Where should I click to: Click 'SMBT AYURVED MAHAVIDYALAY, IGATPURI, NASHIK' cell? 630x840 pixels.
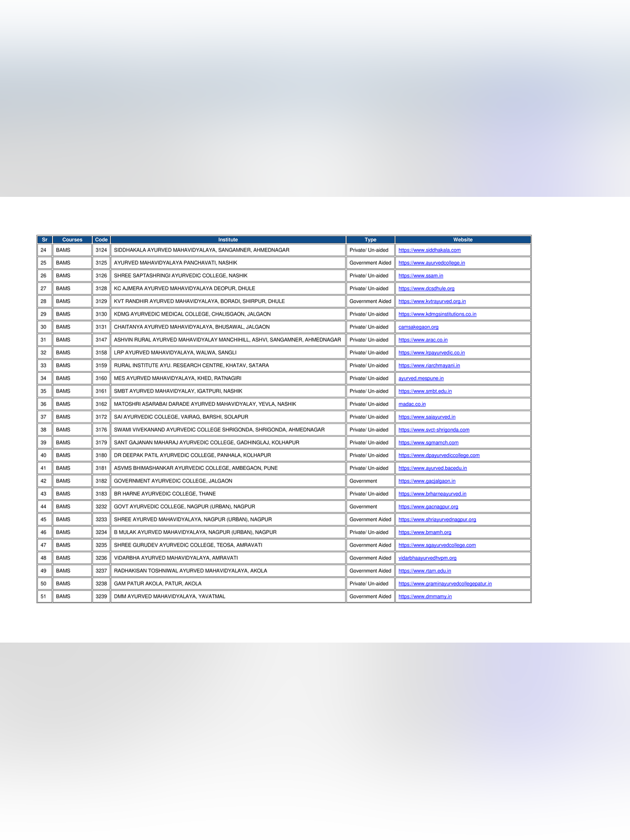(228, 391)
